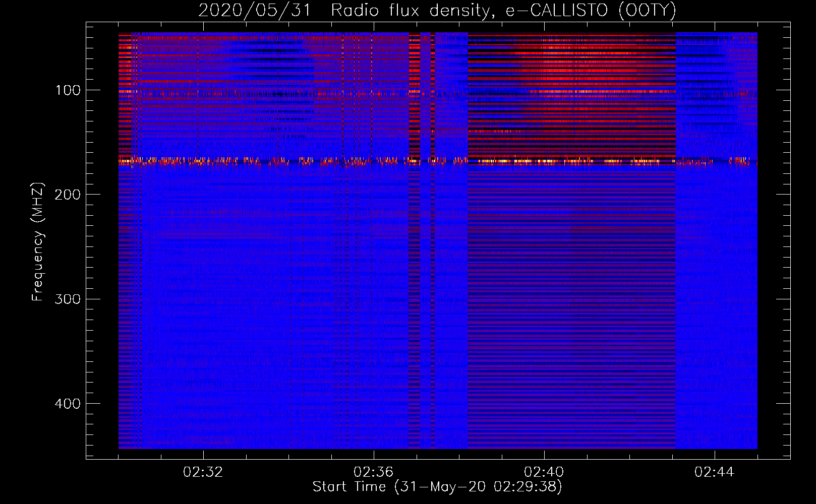Click the 100 frequency tick label
Screen dimensions: 816x504
coord(68,90)
